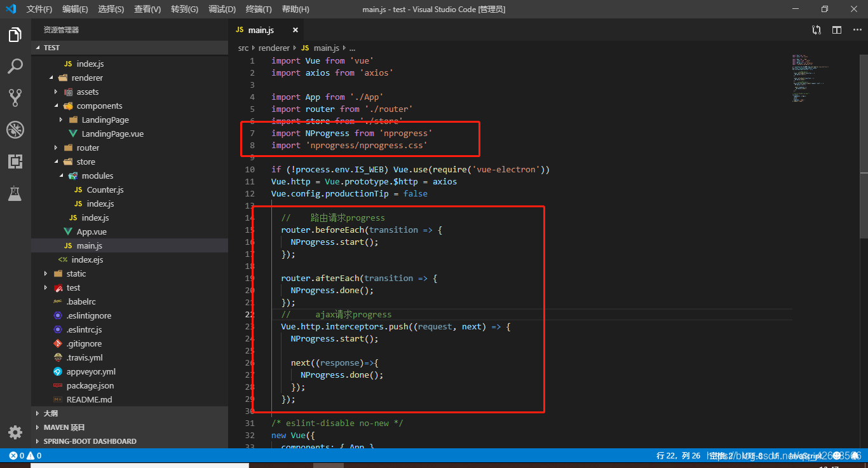Open the Extensions view in activity bar
868x468 pixels.
[x=15, y=161]
